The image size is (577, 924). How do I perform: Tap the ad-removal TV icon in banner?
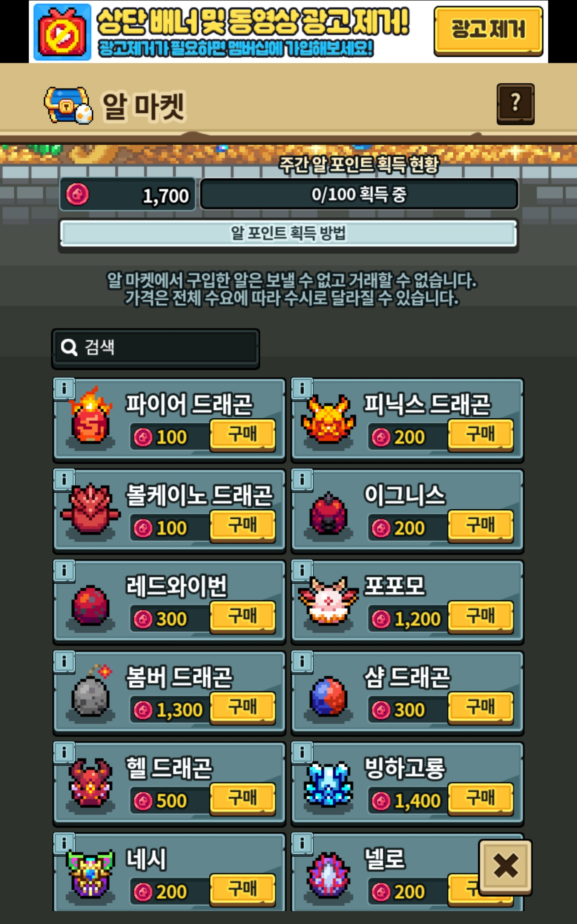(x=62, y=32)
